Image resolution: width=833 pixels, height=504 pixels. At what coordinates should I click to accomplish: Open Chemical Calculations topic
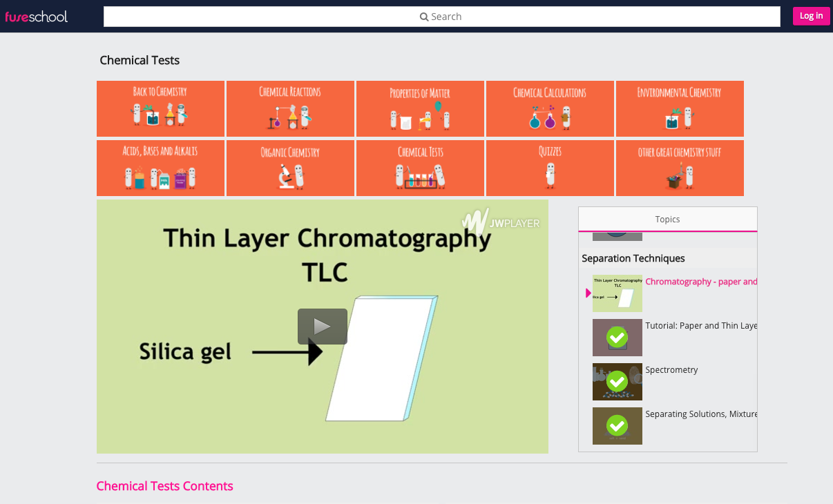tap(550, 108)
